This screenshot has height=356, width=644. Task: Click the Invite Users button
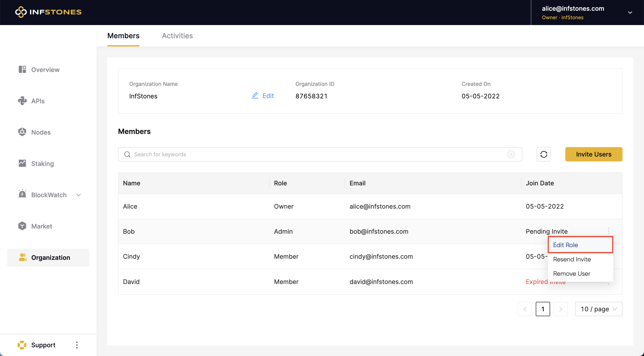point(593,154)
